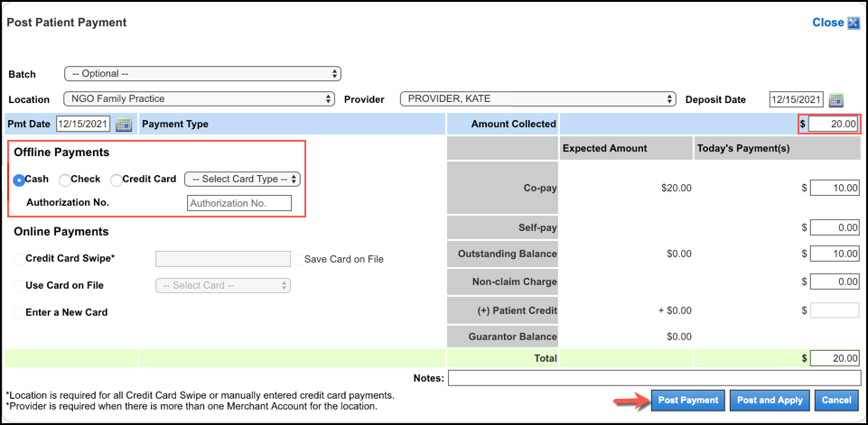Select the Cash payment option

(19, 180)
